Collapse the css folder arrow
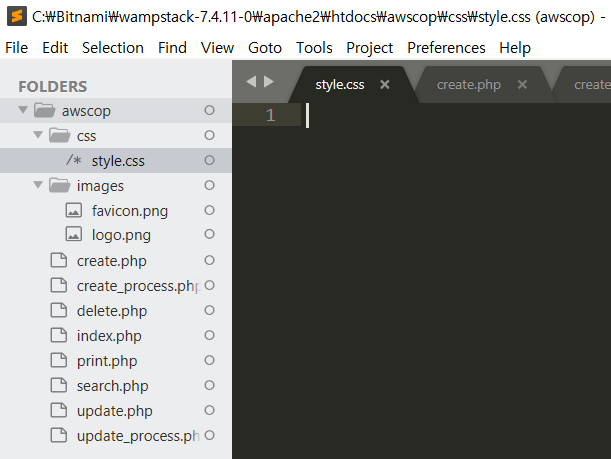The image size is (611, 459). point(38,135)
